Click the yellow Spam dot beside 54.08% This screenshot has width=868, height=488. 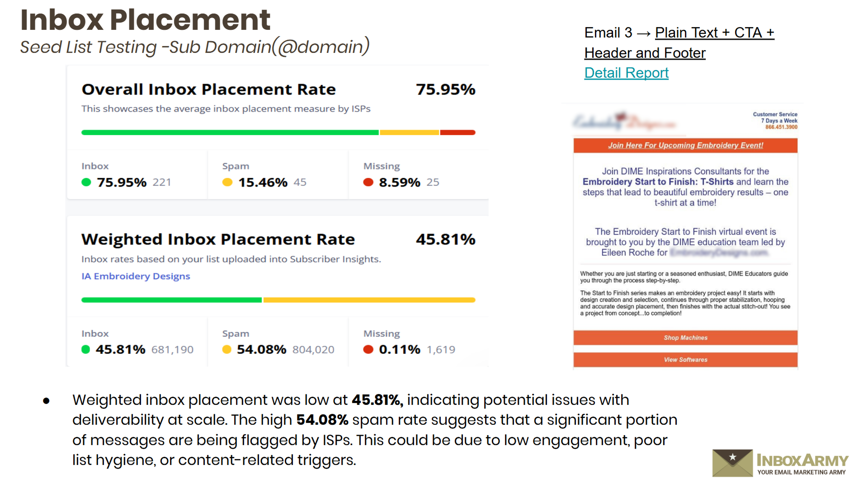pyautogui.click(x=227, y=349)
